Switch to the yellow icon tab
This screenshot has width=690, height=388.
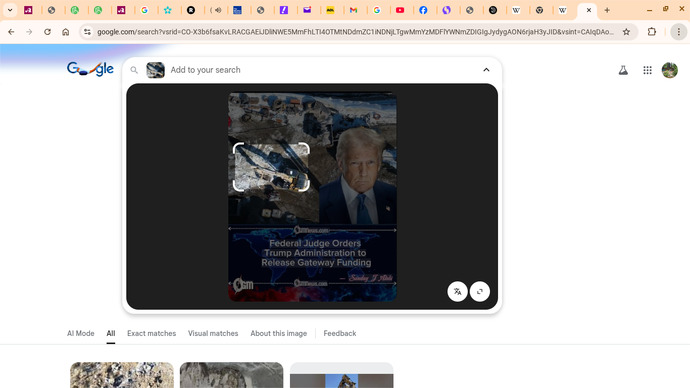pyautogui.click(x=330, y=10)
